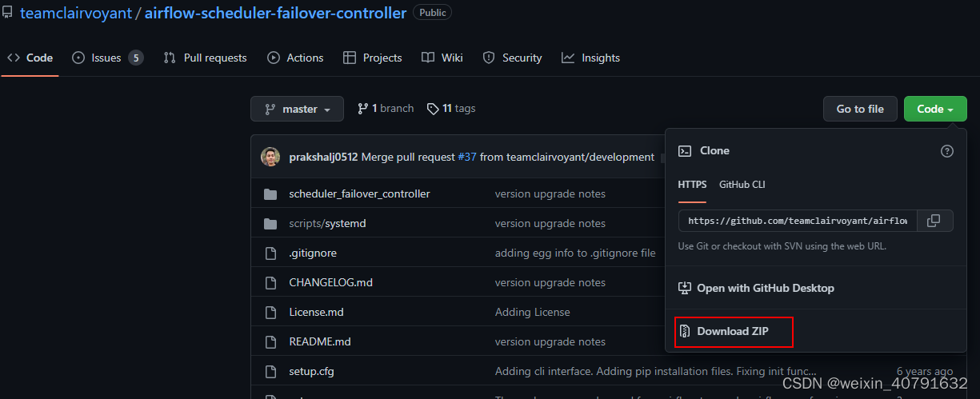Click file icon next to .gitignore

(270, 253)
